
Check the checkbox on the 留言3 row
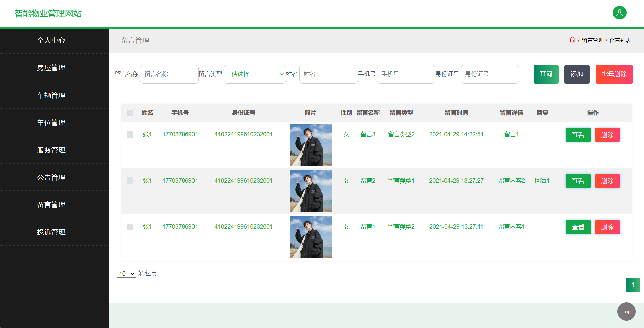(x=130, y=134)
